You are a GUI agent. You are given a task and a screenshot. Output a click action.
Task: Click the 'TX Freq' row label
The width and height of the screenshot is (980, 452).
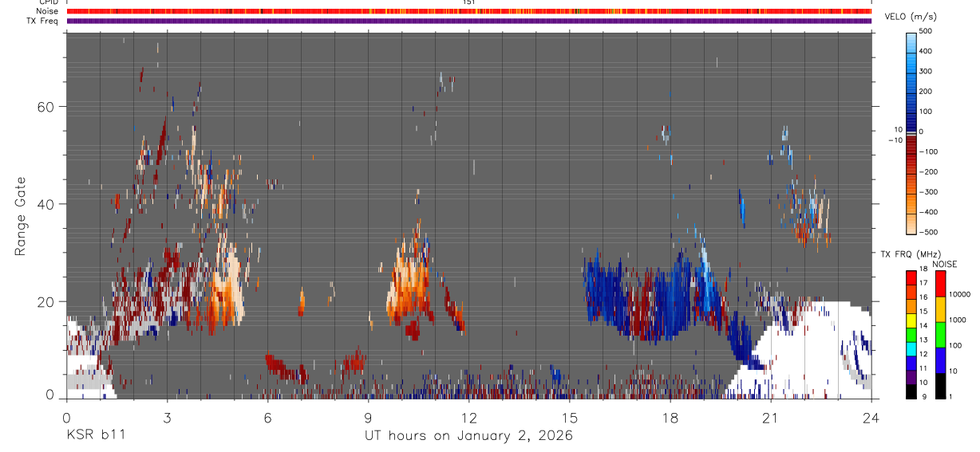42,21
